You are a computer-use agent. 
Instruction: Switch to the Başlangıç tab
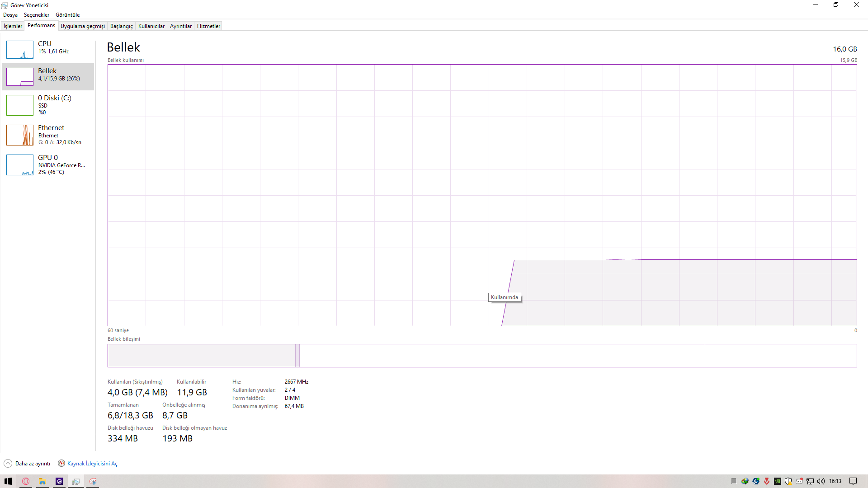click(121, 26)
